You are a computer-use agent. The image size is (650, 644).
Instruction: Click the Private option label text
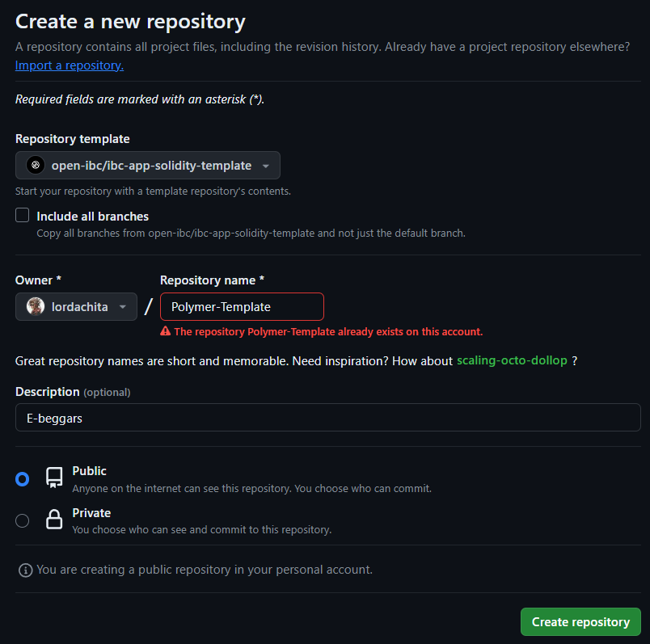(91, 513)
